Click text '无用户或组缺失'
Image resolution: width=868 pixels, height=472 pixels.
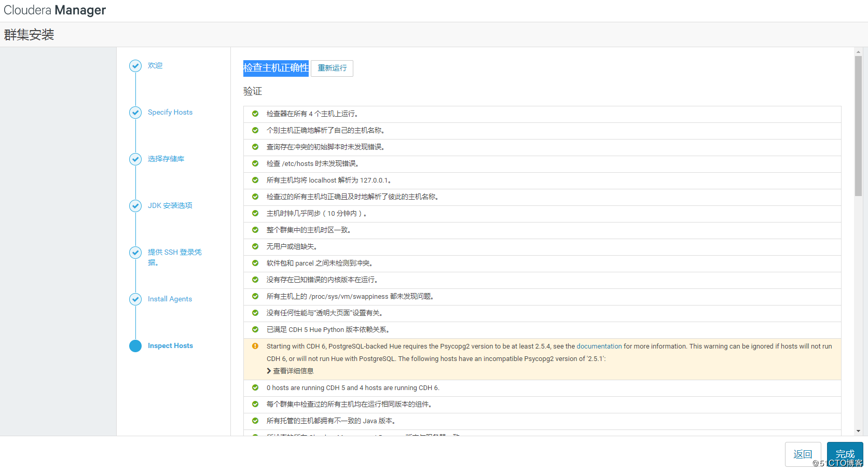coord(292,246)
